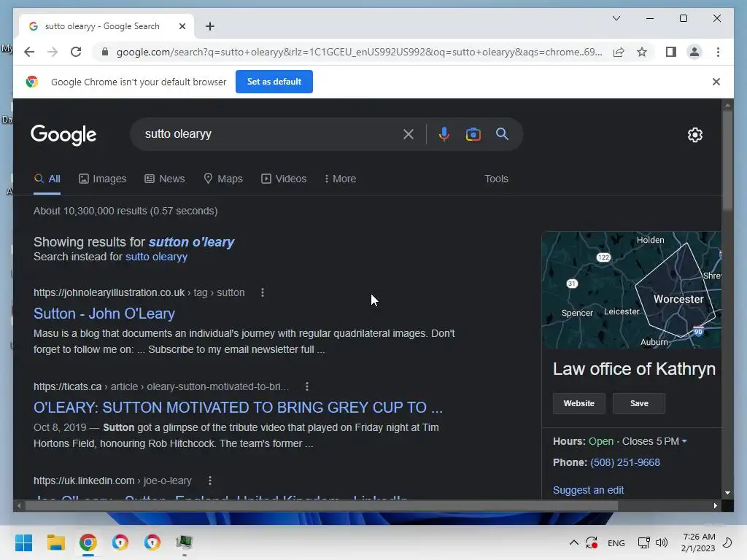The width and height of the screenshot is (747, 560).
Task: Open result options for johnolearyillustration.co.uk
Action: (263, 292)
